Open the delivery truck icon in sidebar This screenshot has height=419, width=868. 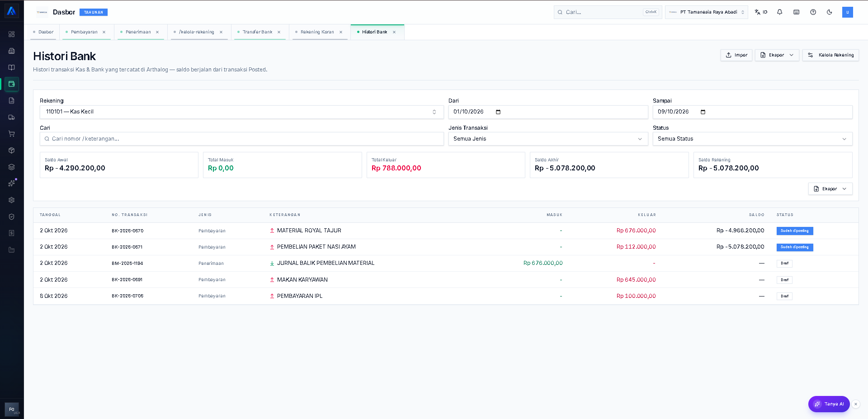(12, 117)
